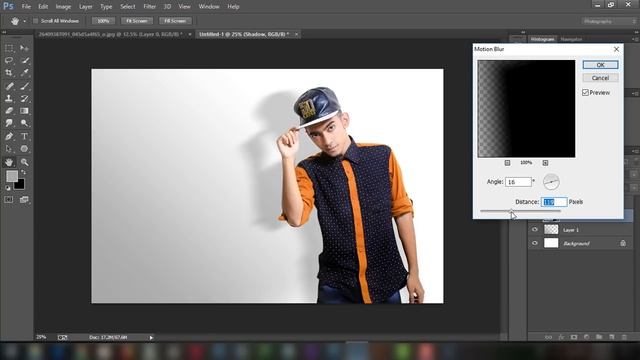The height and width of the screenshot is (360, 640).
Task: Click Cancel in Motion Blur dialog
Action: (600, 78)
